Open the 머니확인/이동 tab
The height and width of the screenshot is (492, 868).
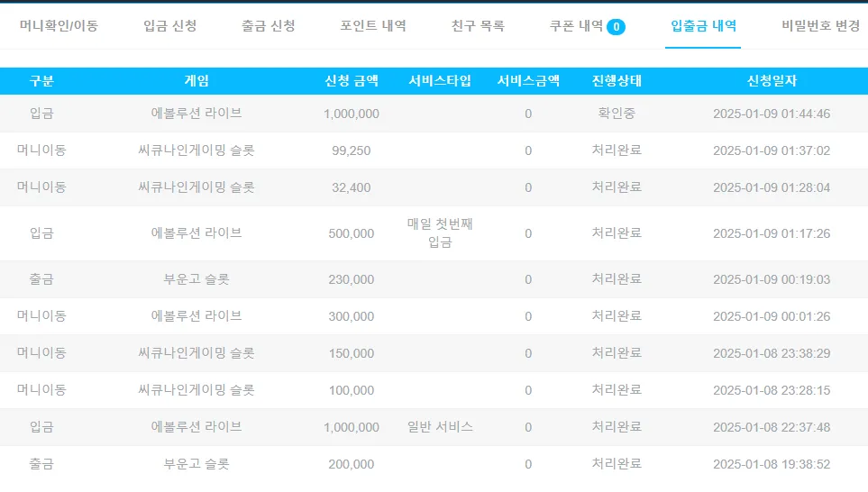[59, 26]
